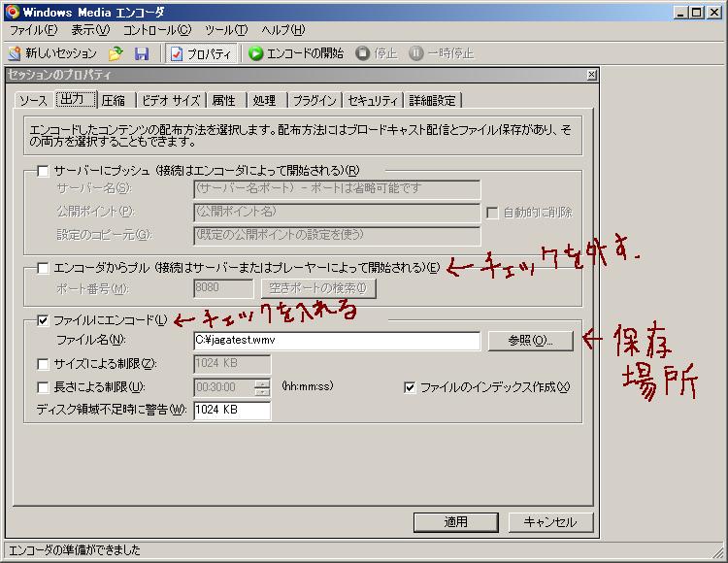The image size is (728, 563).
Task: Decrease duration with spinner down arrow
Action: (x=262, y=392)
